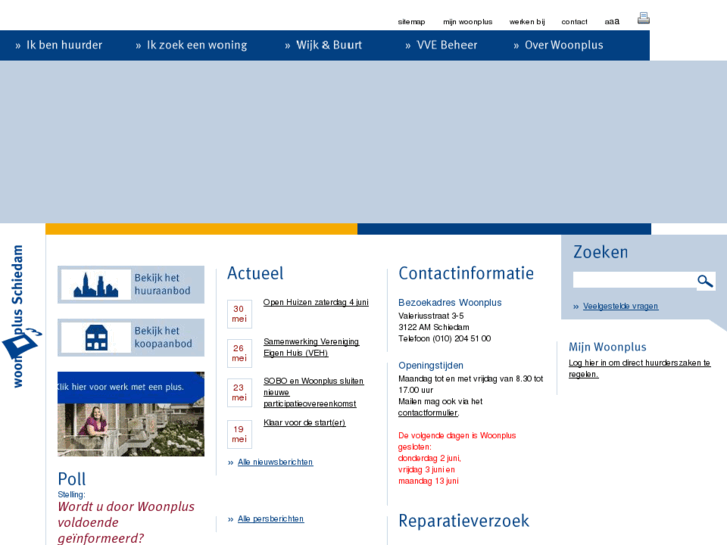Open the 'werken bij' link
Image resolution: width=727 pixels, height=545 pixels.
(x=527, y=22)
